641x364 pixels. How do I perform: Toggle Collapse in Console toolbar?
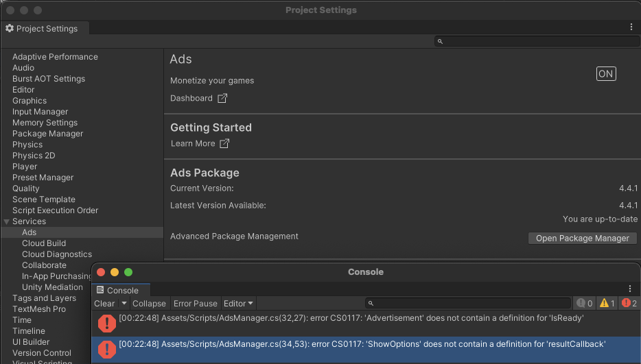[149, 304]
